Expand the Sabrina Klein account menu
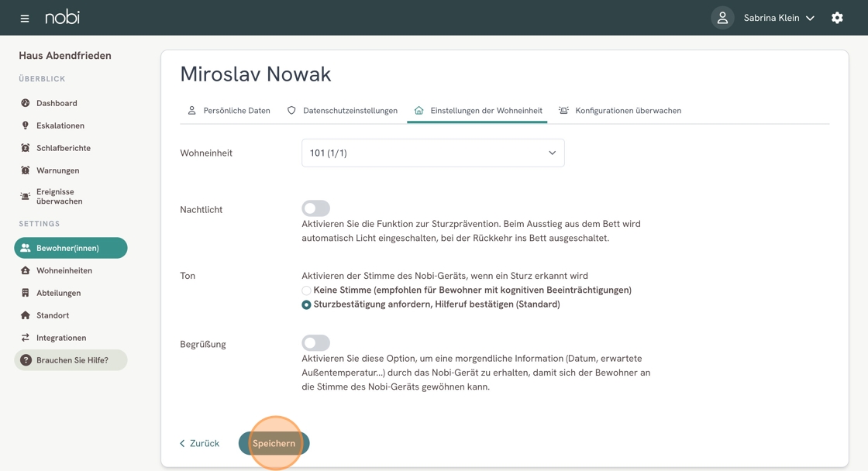The height and width of the screenshot is (471, 868). click(779, 18)
